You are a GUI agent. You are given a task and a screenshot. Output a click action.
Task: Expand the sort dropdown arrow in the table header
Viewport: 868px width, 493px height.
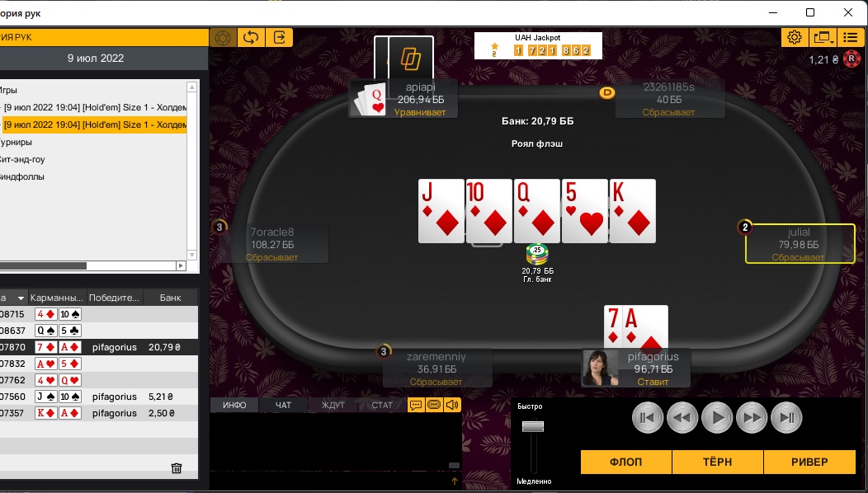pyautogui.click(x=21, y=298)
